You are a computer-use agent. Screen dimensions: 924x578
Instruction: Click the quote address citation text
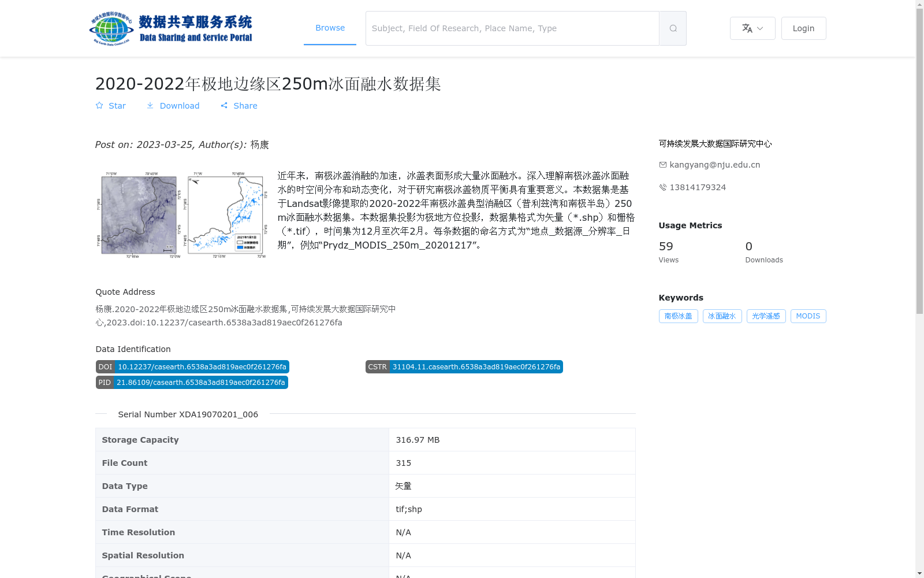245,316
